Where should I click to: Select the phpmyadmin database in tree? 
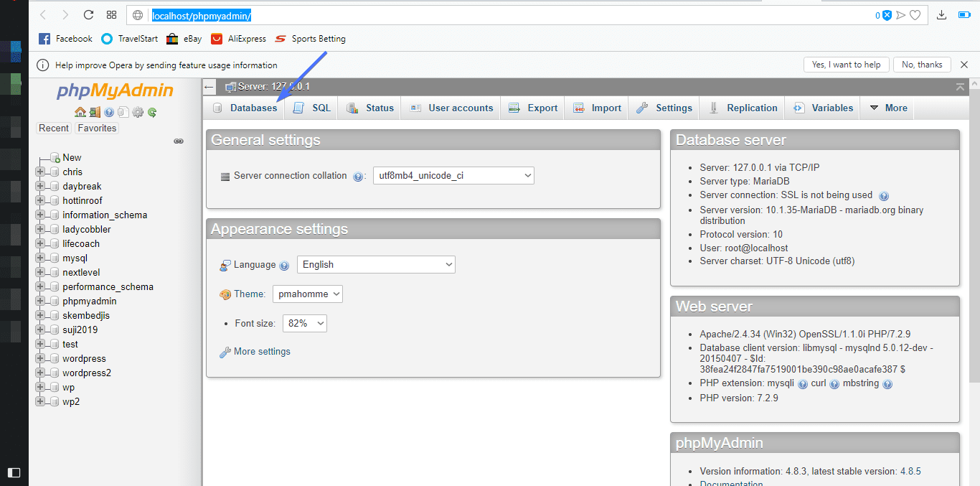[x=90, y=302]
